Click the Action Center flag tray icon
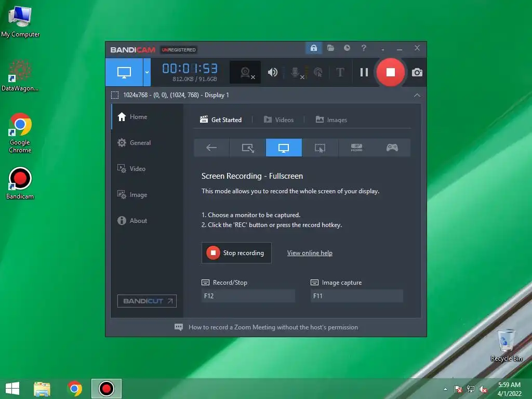 [x=458, y=389]
